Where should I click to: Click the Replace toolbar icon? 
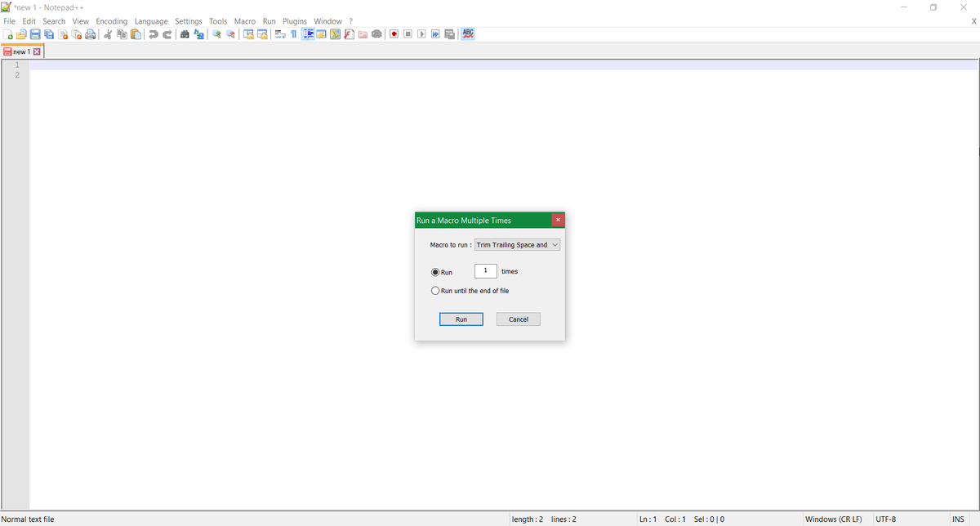click(x=198, y=33)
